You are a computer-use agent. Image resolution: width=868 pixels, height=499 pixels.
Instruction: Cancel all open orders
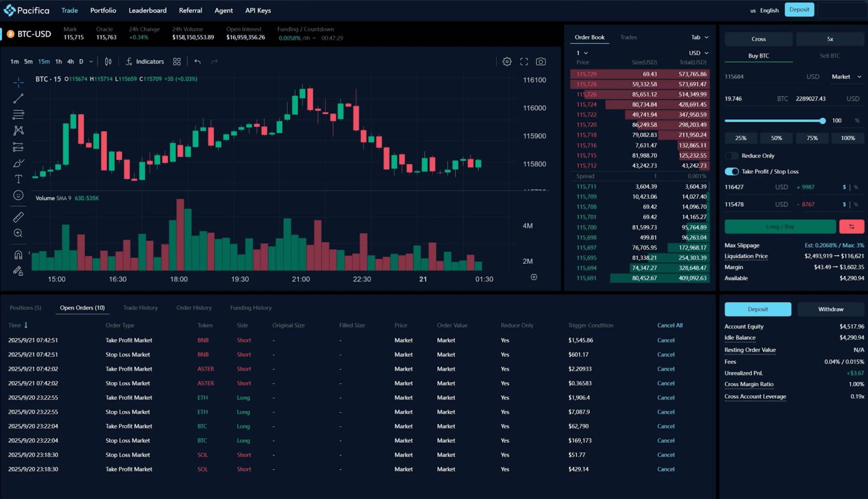(x=670, y=325)
